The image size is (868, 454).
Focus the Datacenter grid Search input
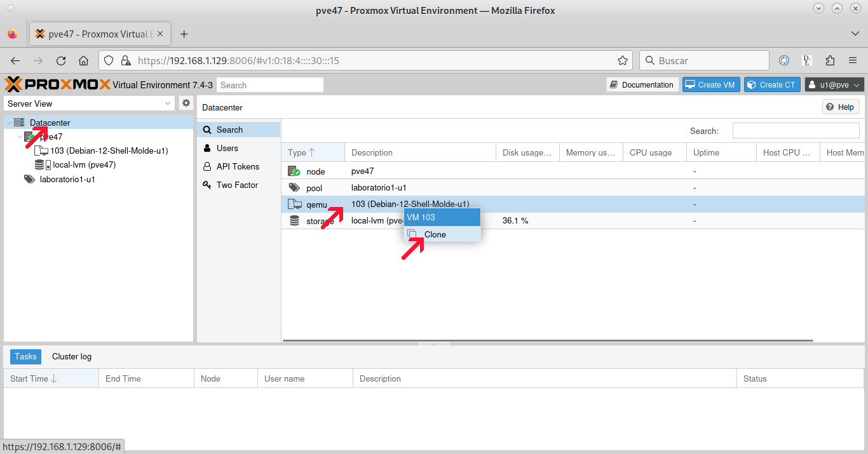(796, 131)
